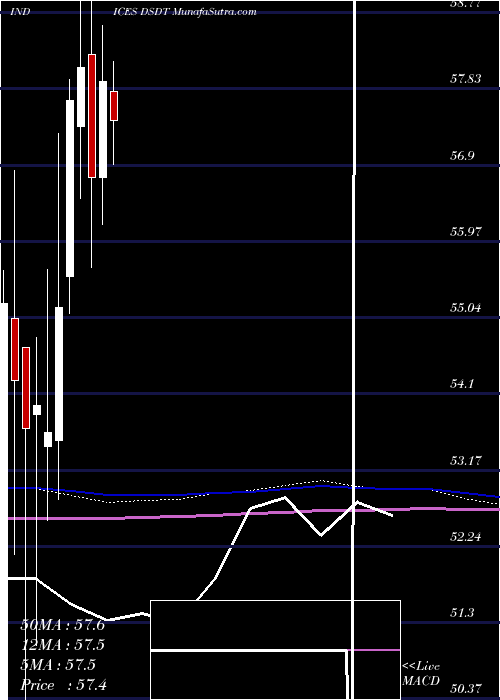This screenshot has width=500, height=700.
Task: Click the 56.9 price axis value
Action: tap(462, 155)
